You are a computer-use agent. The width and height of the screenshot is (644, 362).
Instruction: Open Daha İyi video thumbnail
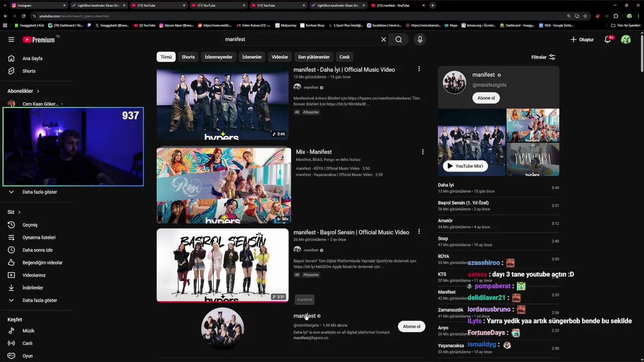pos(222,103)
